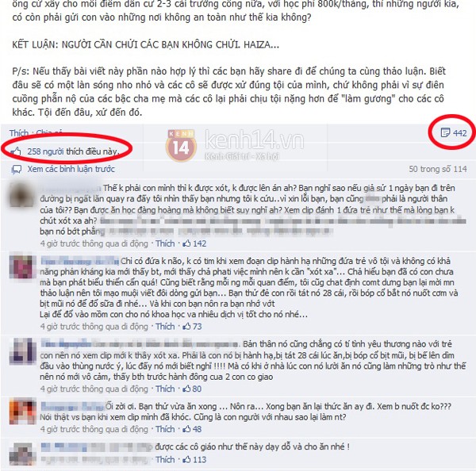The height and width of the screenshot is (471, 476).
Task: Open second commenter's avatar thumbnail
Action: 22,267
